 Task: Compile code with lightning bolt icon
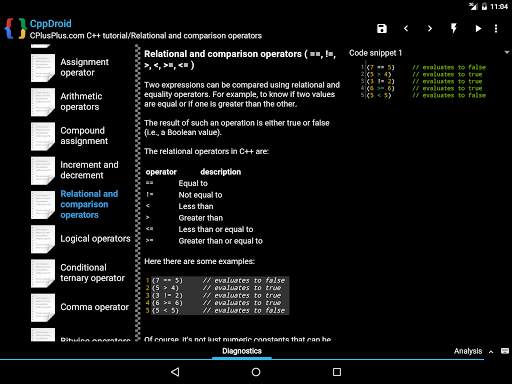pyautogui.click(x=454, y=29)
